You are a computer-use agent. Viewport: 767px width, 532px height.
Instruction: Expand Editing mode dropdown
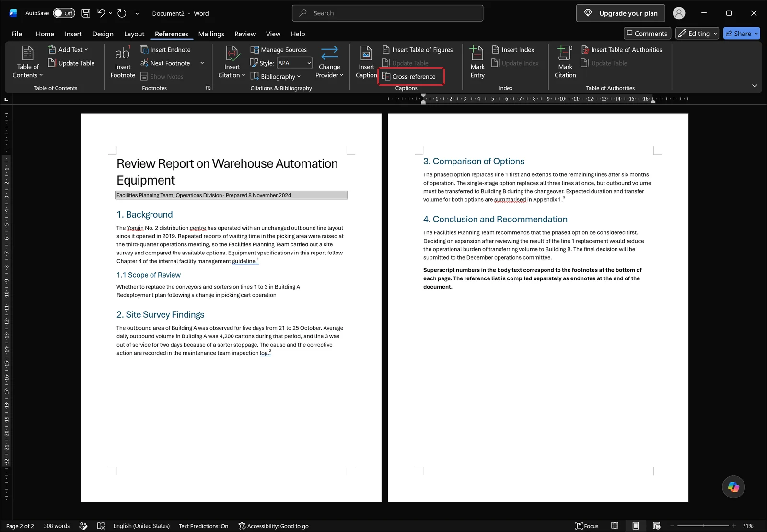[x=715, y=34]
